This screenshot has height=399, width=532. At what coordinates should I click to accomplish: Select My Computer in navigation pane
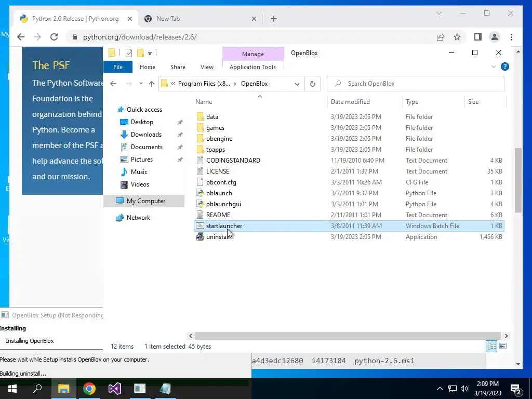[144, 201]
